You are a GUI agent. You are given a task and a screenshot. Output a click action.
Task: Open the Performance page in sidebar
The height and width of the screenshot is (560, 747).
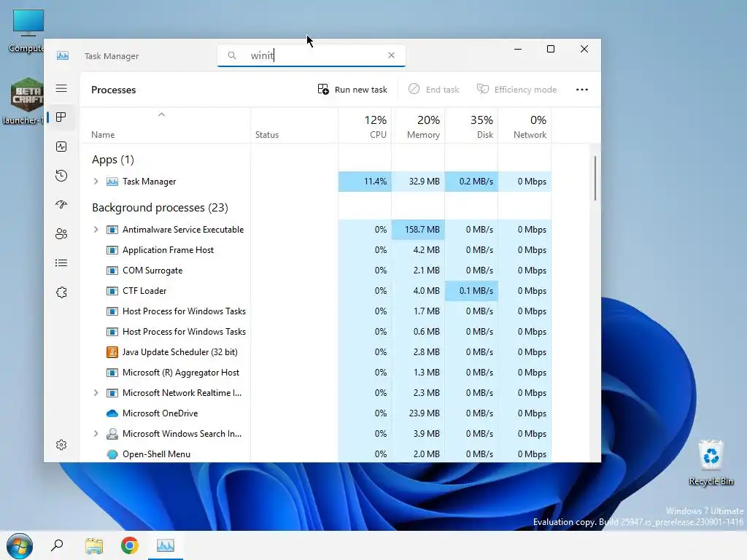[x=61, y=147]
